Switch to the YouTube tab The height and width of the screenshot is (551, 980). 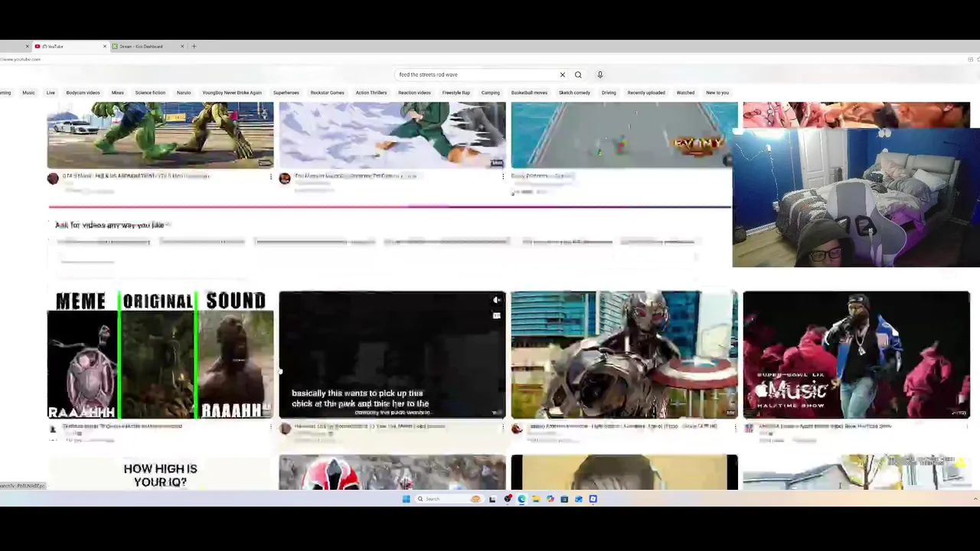coord(69,47)
